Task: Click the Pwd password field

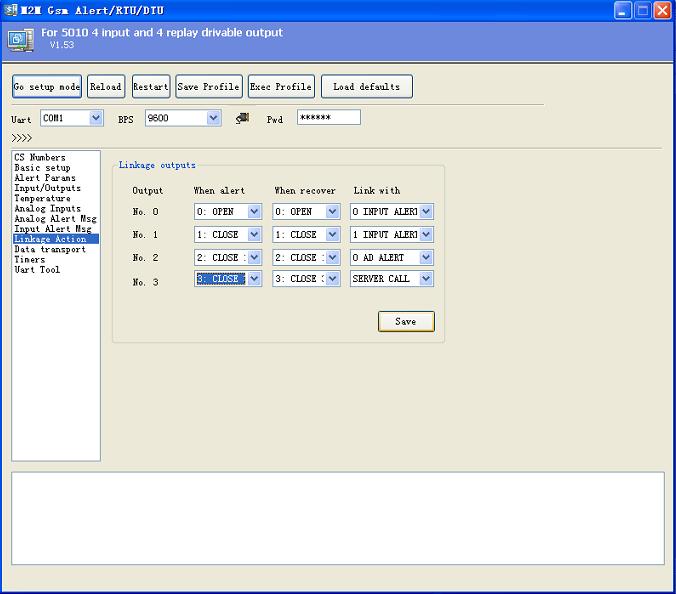Action: (x=329, y=117)
